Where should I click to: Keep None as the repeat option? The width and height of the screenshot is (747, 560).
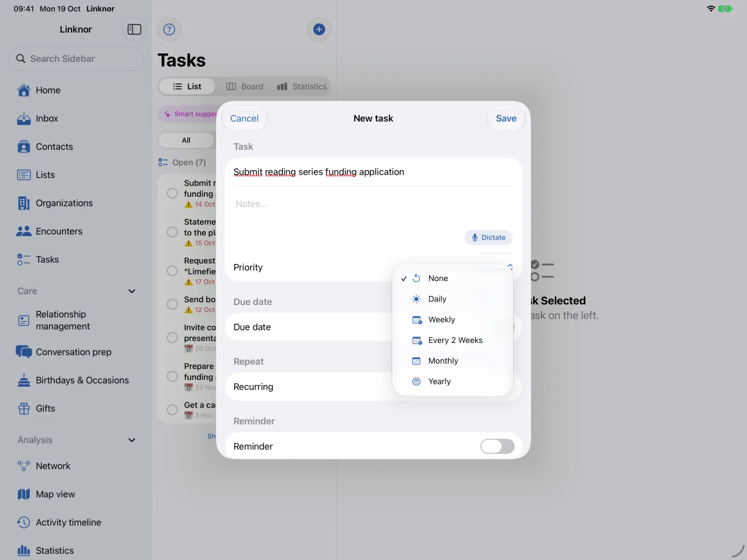click(x=452, y=278)
